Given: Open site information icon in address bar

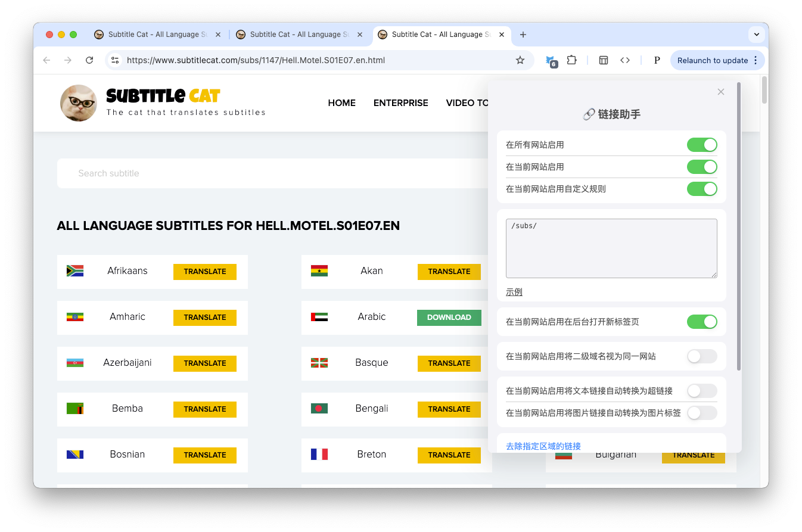Looking at the screenshot, I should (116, 60).
